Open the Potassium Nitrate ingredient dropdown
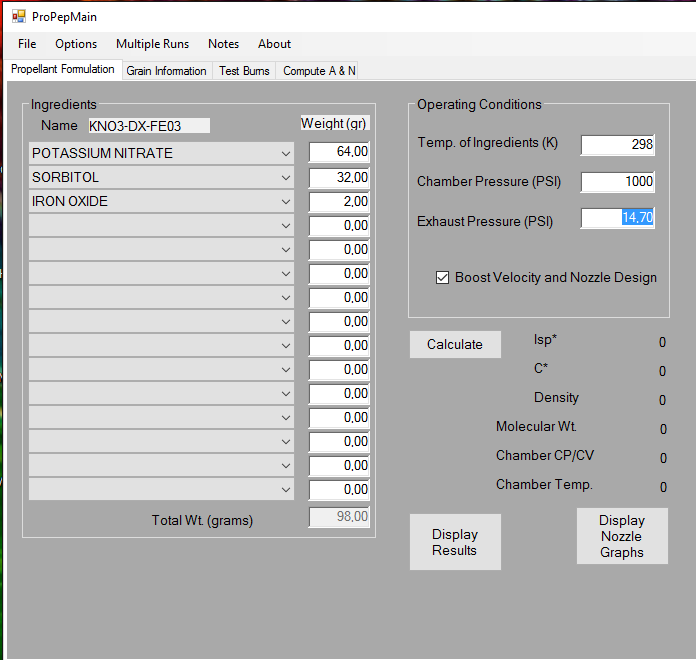The height and width of the screenshot is (660, 696). (286, 154)
